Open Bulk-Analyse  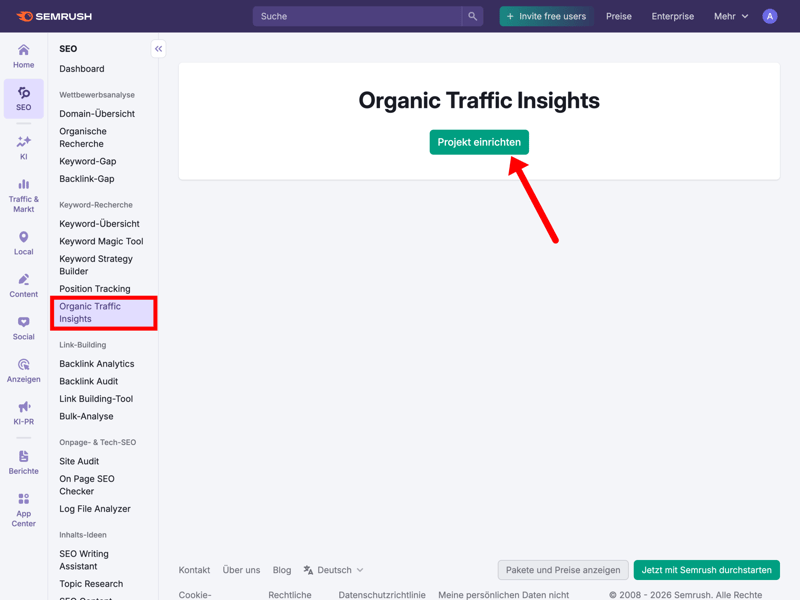coord(86,416)
